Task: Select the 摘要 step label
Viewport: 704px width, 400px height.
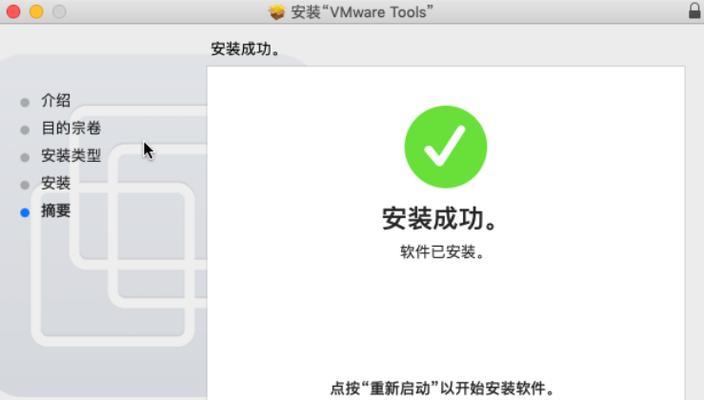Action: coord(56,211)
